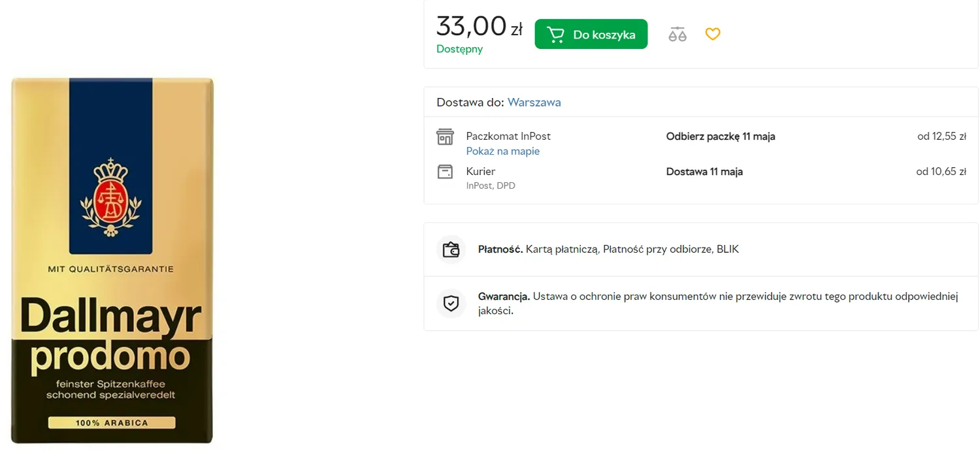This screenshot has width=980, height=454.
Task: Click the Dostawa do label
Action: tap(470, 102)
